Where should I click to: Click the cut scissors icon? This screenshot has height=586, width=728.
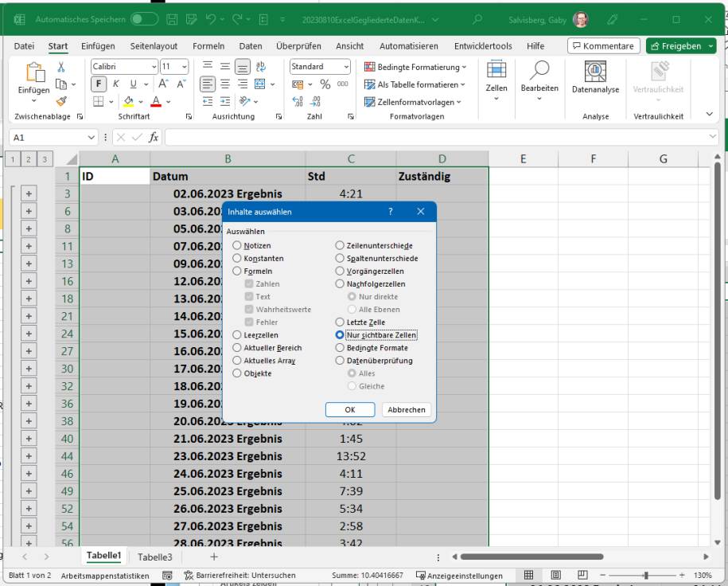coord(62,67)
